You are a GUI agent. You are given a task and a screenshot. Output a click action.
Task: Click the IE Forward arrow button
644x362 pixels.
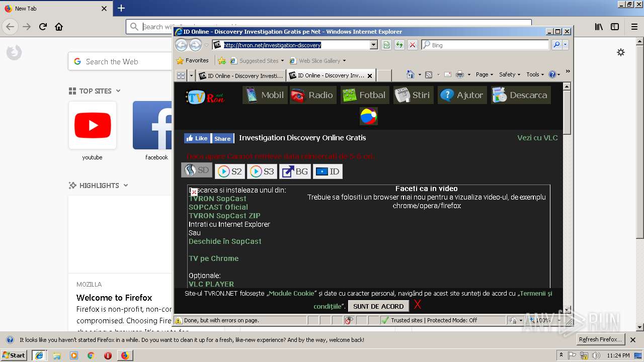[195, 45]
